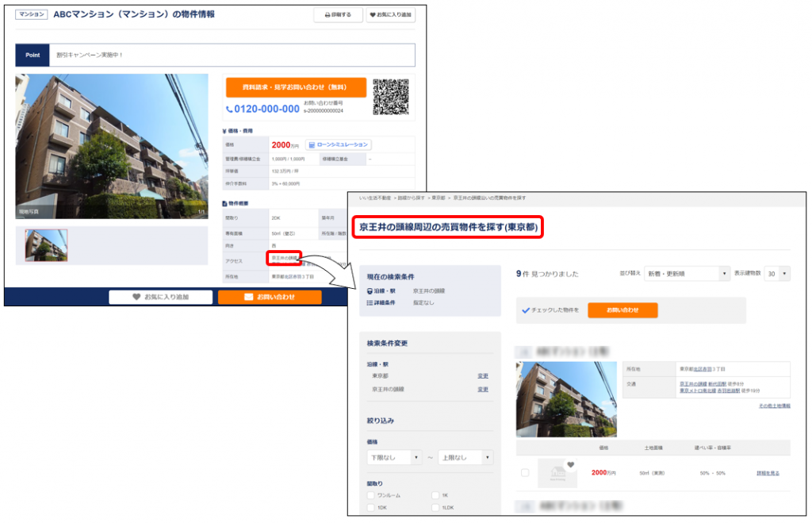Viewport: 812px width, 523px height.
Task: Enable the 1K layout checkbox
Action: (436, 495)
